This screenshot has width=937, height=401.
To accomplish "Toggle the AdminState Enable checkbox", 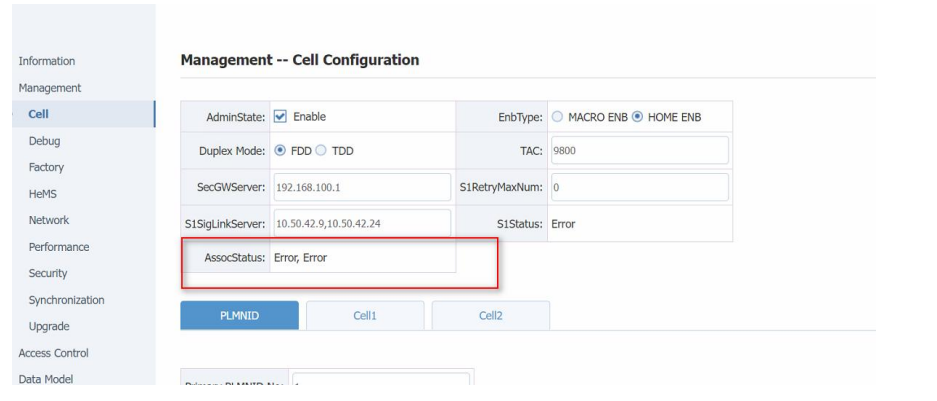I will pos(281,117).
